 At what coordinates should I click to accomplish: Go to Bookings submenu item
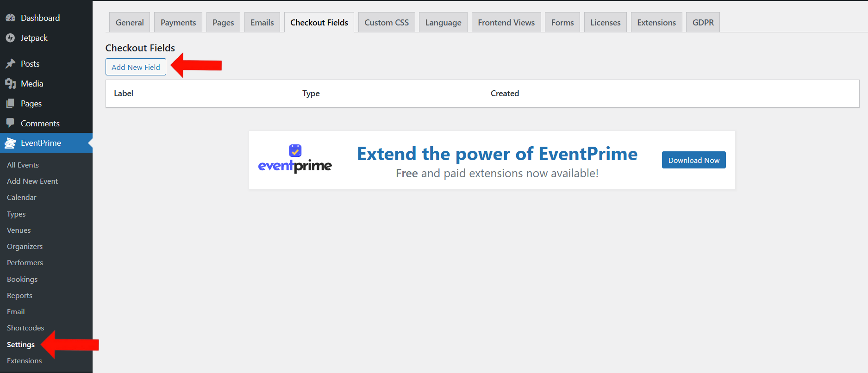tap(22, 280)
